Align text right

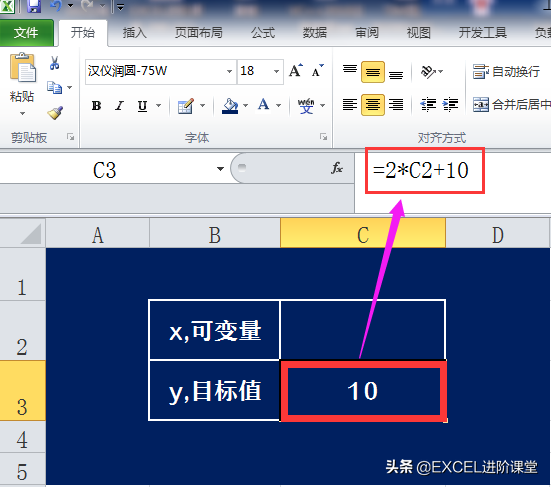point(396,105)
